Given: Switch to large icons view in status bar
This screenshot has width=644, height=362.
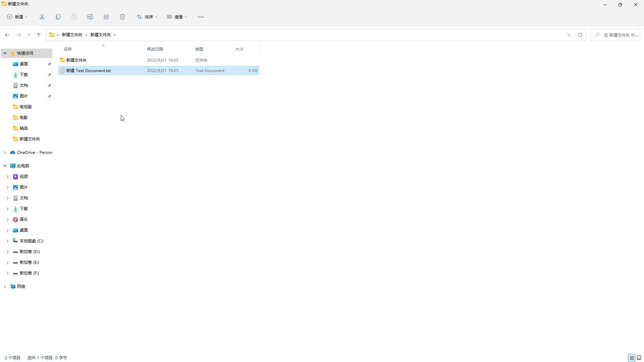Looking at the screenshot, I should click(639, 358).
